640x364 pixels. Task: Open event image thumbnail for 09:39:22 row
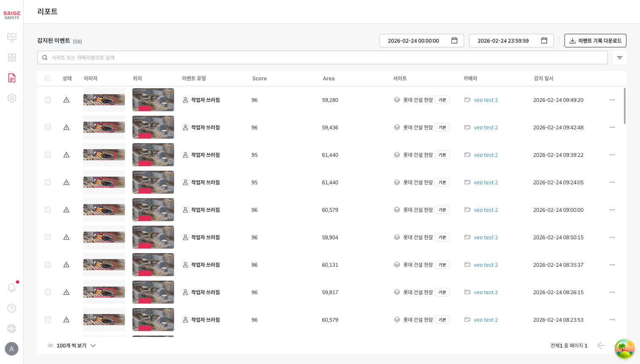point(104,155)
